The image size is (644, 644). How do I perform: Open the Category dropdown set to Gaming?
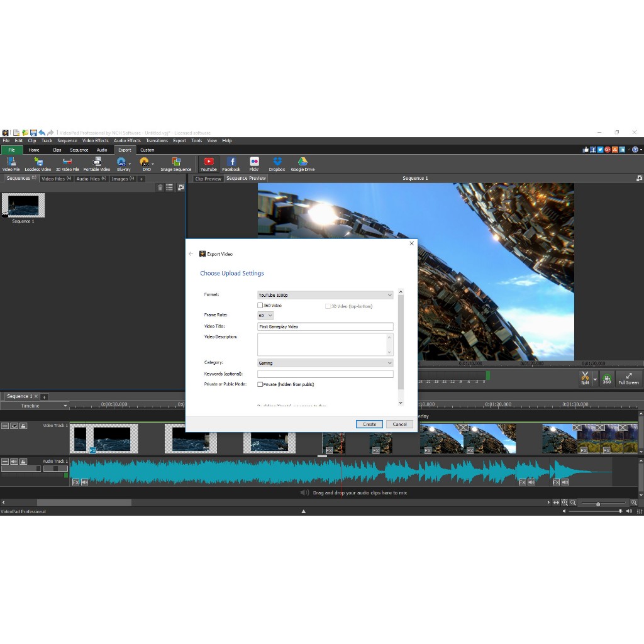coord(325,363)
